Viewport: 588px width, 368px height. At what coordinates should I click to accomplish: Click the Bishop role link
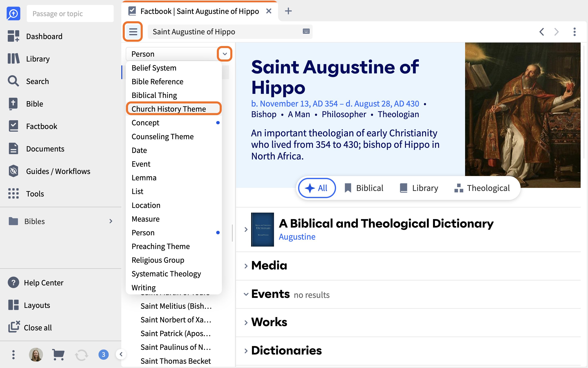[x=264, y=114]
